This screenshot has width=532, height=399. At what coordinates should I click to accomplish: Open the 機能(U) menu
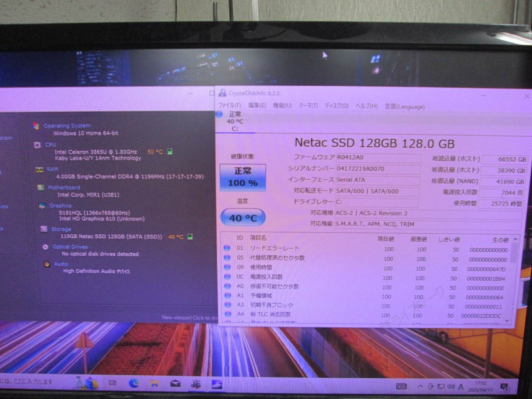click(x=282, y=105)
